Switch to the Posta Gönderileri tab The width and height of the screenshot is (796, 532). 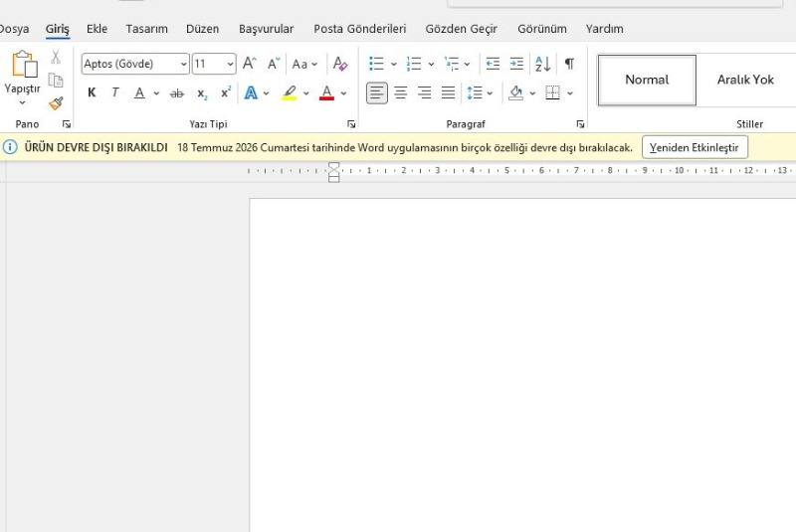360,29
